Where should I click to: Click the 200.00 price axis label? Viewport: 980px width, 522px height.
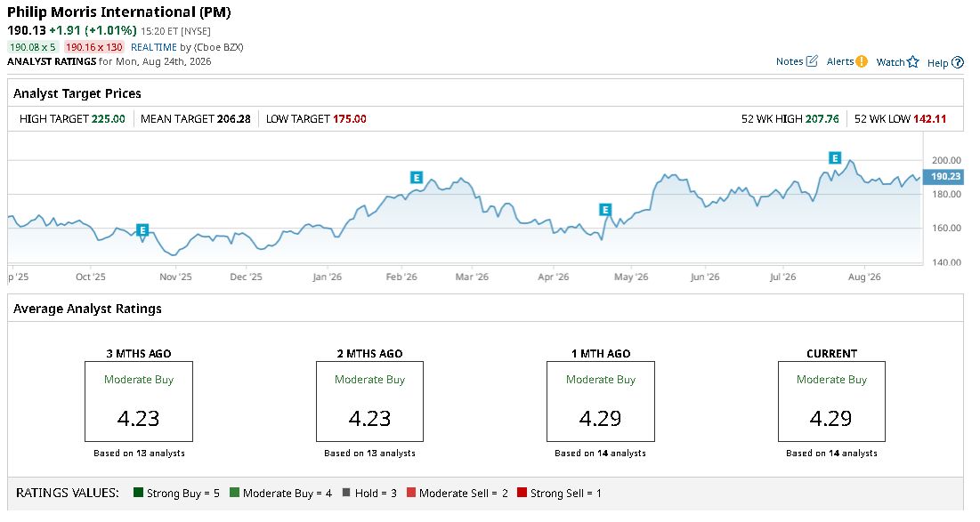[x=946, y=160]
